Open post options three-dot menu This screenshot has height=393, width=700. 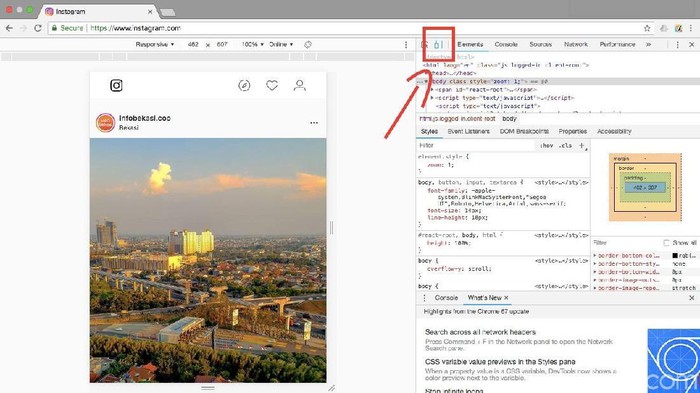pyautogui.click(x=314, y=123)
